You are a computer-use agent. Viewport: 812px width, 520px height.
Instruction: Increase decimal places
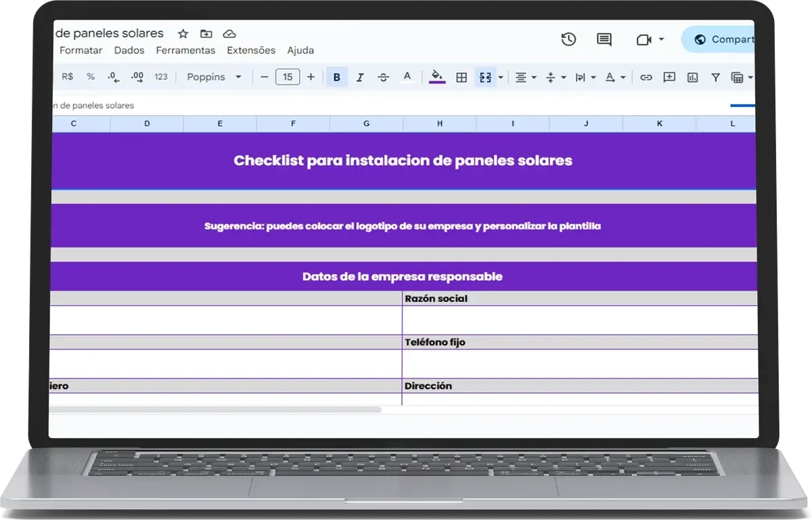tap(137, 77)
